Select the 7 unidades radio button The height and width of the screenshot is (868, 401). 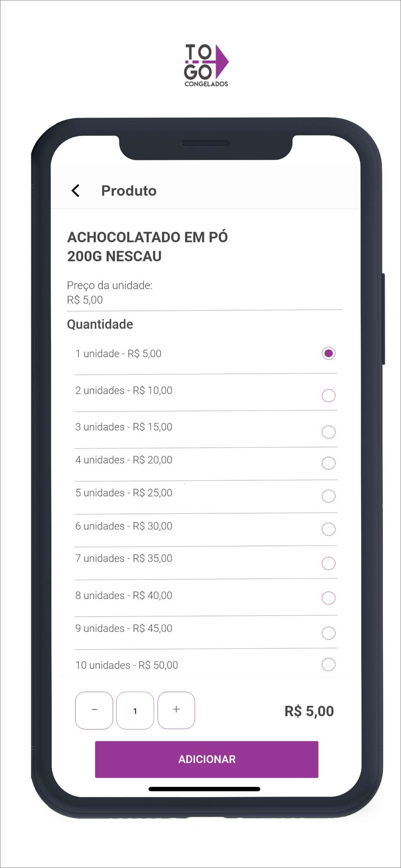click(329, 563)
